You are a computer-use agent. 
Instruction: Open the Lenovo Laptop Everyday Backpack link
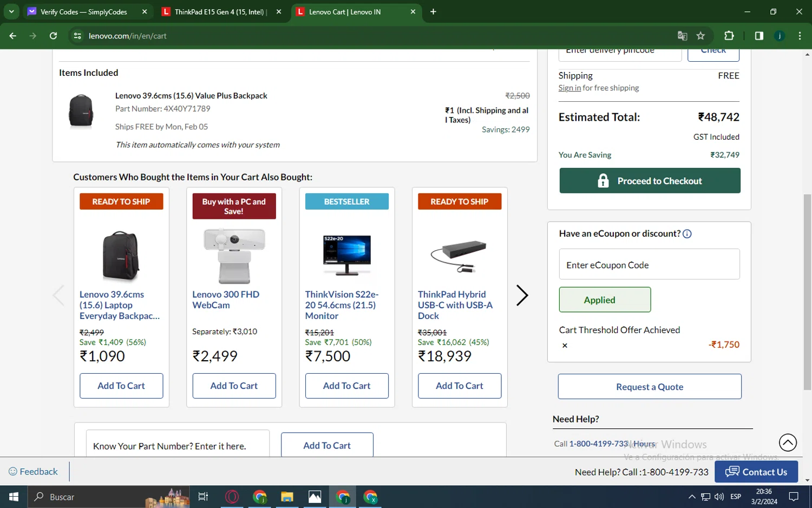(120, 305)
